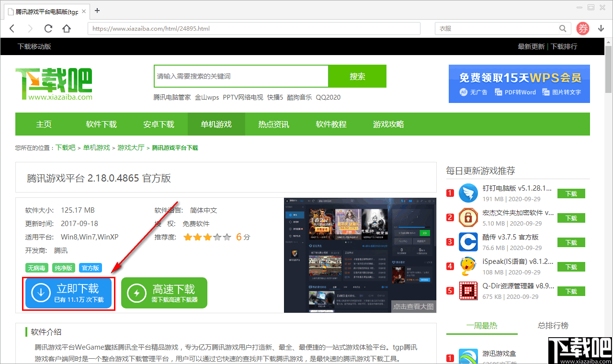Click the fourth rating star
Viewport: 613px width, 364px height.
tap(216, 237)
